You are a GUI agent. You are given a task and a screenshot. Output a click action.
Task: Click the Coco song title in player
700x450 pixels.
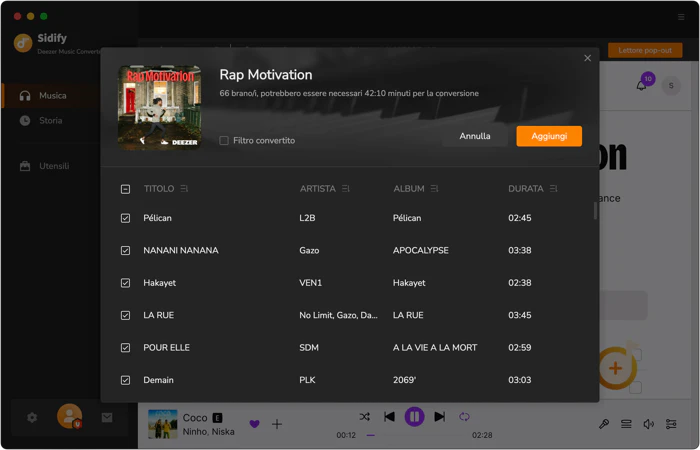click(195, 418)
